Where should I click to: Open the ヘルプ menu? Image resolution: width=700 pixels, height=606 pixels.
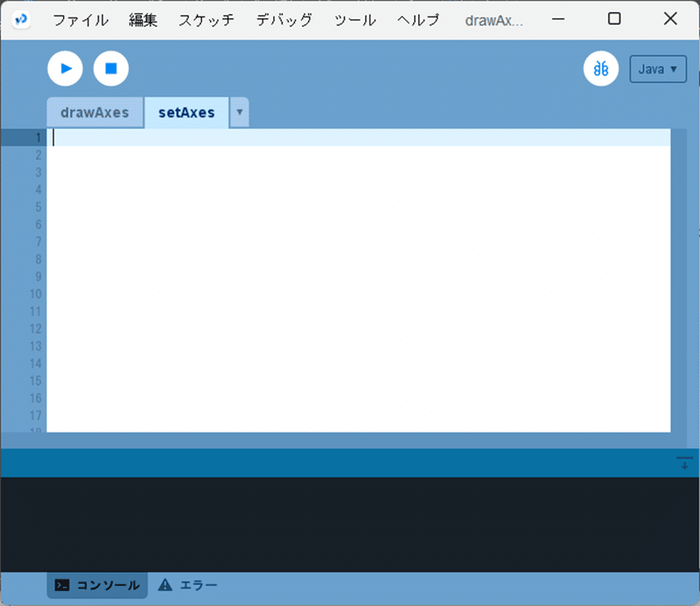418,20
